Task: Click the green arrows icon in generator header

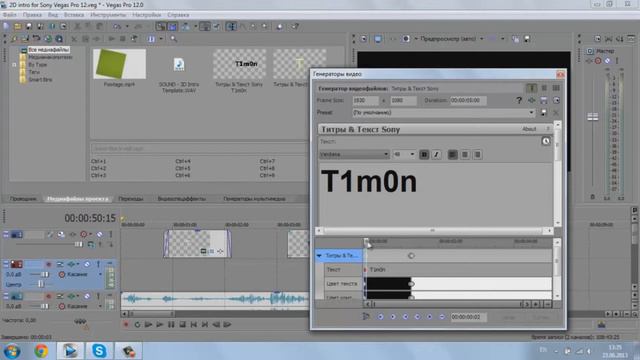Action: 531,100
